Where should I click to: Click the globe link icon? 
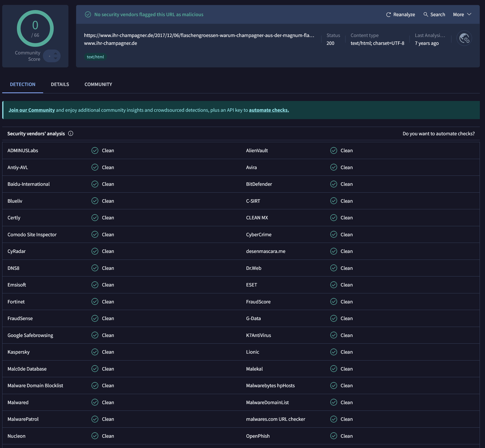(x=464, y=38)
